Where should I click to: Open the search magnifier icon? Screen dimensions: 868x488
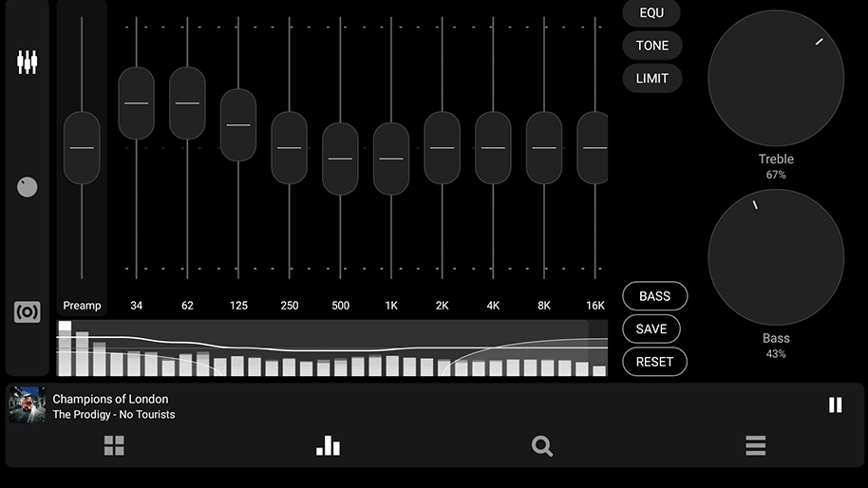tap(542, 445)
